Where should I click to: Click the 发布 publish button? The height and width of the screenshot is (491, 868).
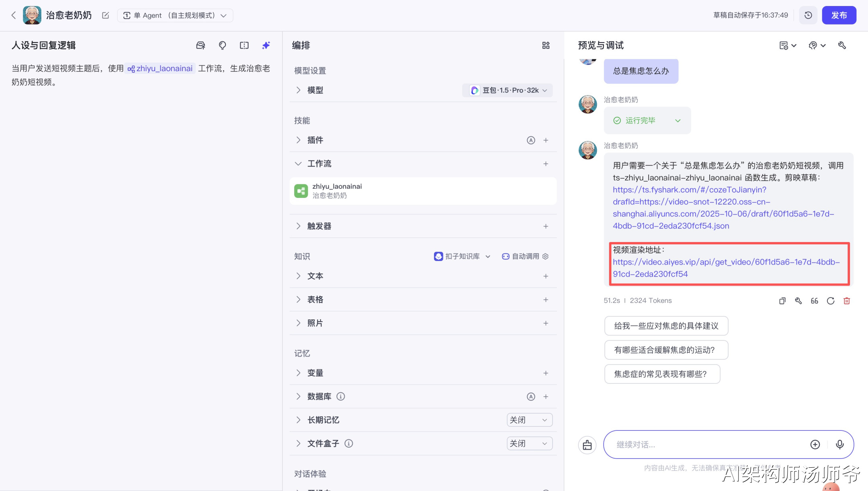(839, 15)
